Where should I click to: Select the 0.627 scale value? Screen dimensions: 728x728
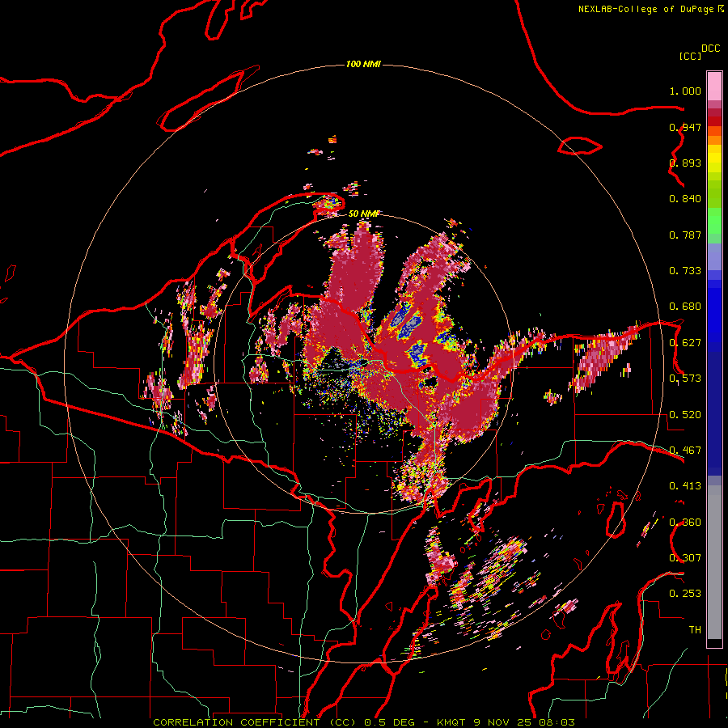pos(685,343)
